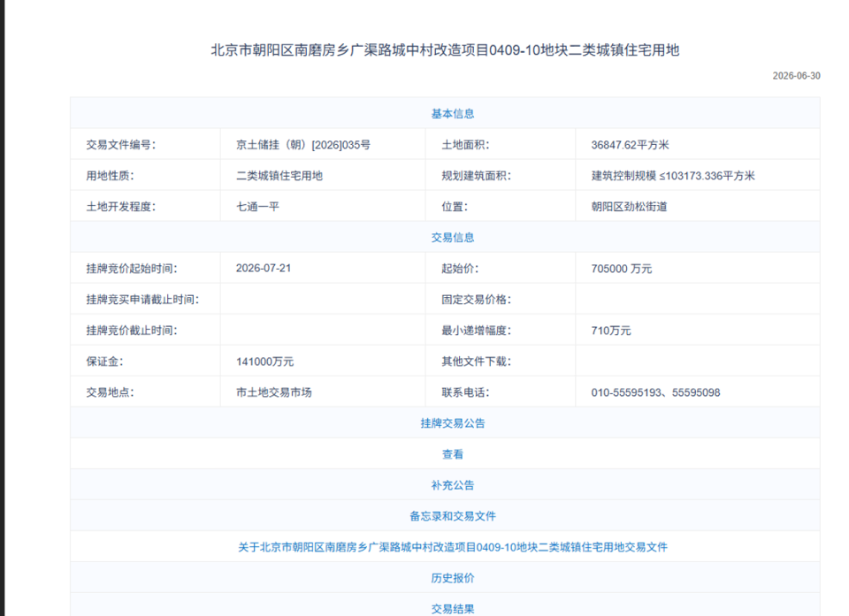Click the 交易信息 section header
Image resolution: width=849 pixels, height=616 pixels.
[453, 238]
